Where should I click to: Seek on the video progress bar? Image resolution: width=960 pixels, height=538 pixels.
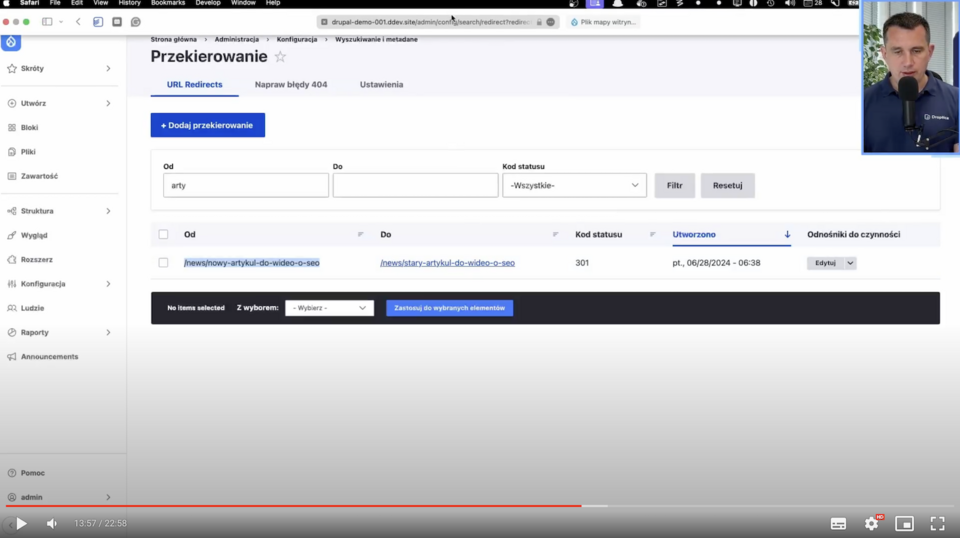pos(480,506)
